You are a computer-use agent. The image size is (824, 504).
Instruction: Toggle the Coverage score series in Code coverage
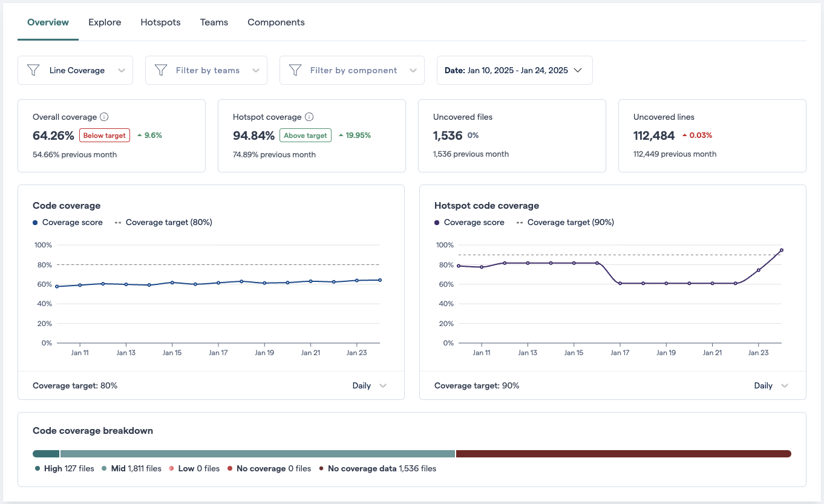click(x=67, y=222)
